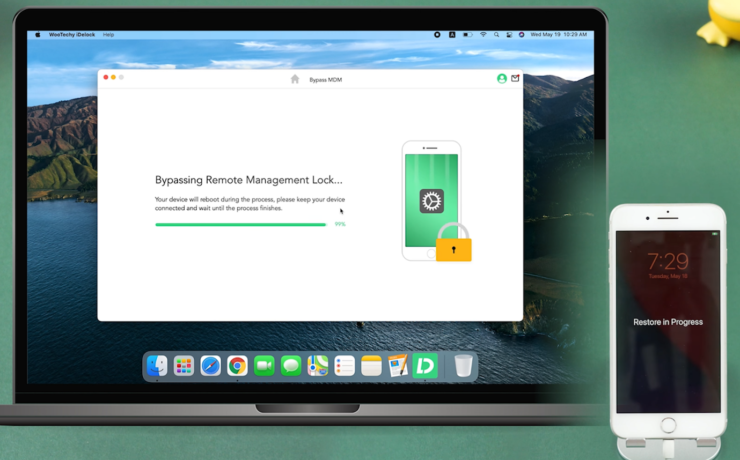Open Maps from the Dock
The height and width of the screenshot is (460, 740).
coord(318,366)
